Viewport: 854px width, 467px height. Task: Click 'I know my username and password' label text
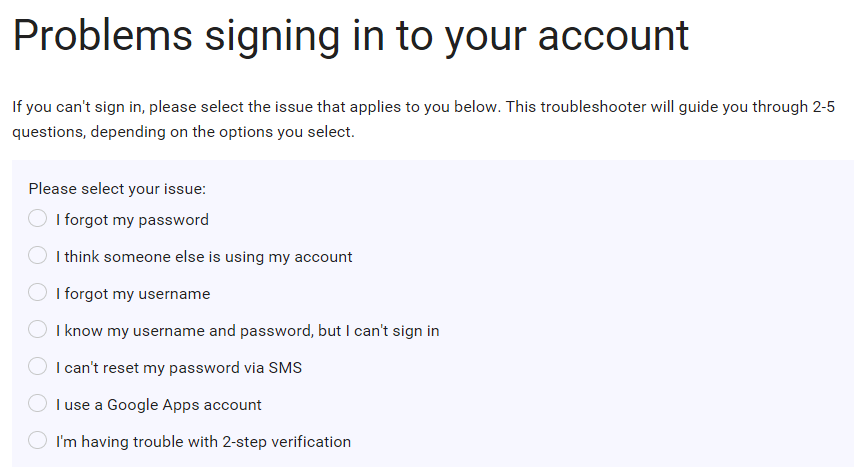point(247,331)
